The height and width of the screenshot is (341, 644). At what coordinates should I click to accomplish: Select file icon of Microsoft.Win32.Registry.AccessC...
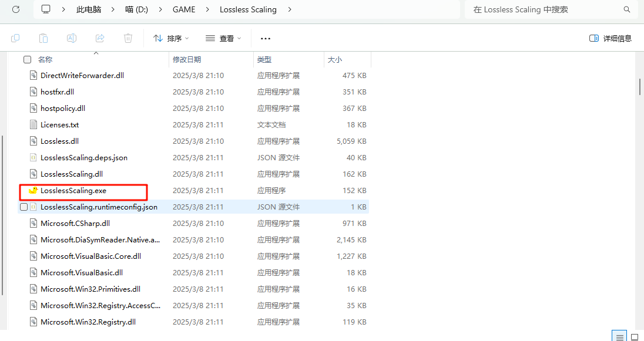pos(33,305)
